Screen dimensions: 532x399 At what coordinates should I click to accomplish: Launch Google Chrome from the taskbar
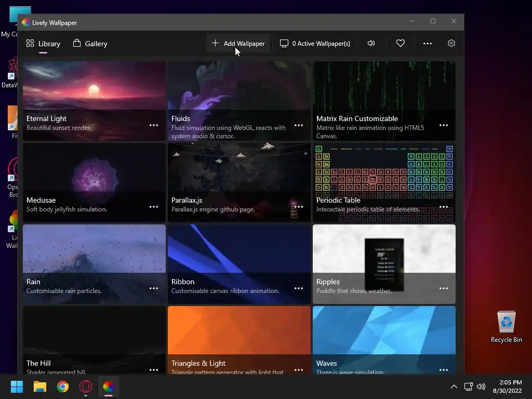[63, 387]
